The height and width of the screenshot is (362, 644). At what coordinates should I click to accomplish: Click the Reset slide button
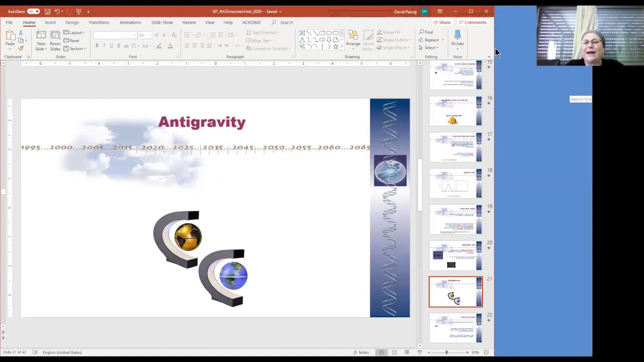tap(72, 40)
